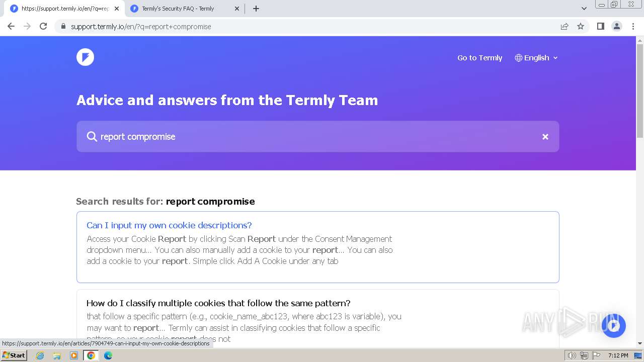Expand the tab search chevron
Image resolution: width=644 pixels, height=362 pixels.
584,9
